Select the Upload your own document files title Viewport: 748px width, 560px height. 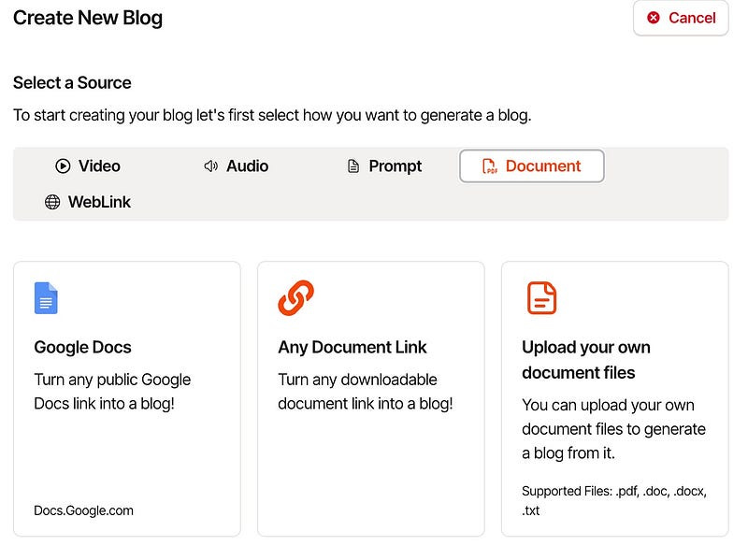click(586, 360)
